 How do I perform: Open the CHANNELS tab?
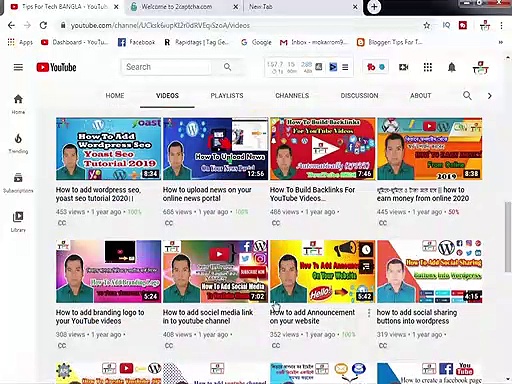292,96
